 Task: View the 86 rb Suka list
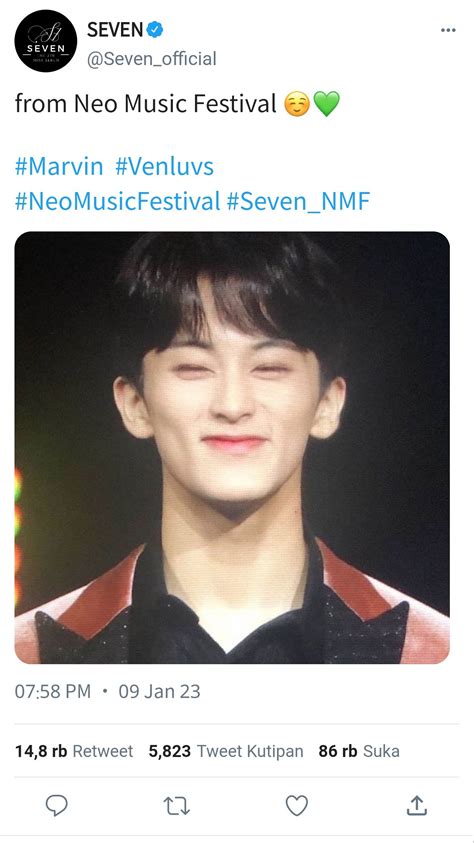tap(359, 751)
